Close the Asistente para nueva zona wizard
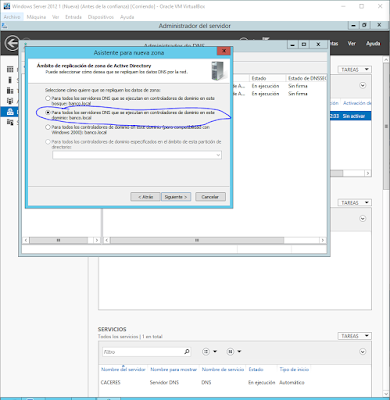Viewport: 390px width, 400px height. pos(224,51)
